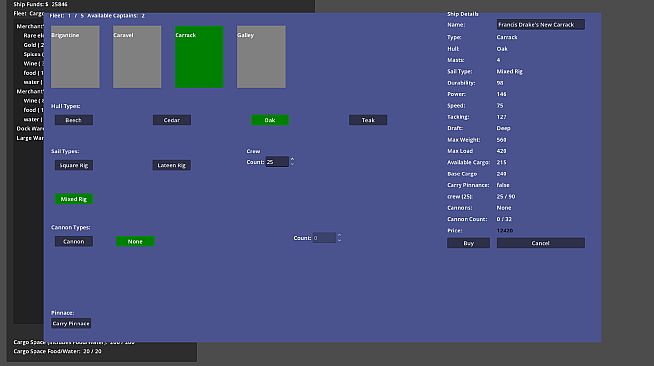Select the Caravel ship card
The width and height of the screenshot is (654, 366).
coord(137,57)
